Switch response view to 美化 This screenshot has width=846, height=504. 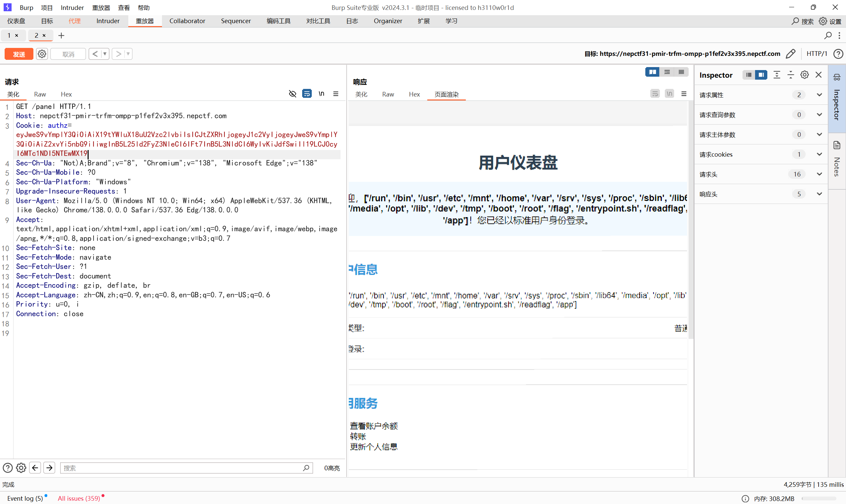[x=361, y=94]
